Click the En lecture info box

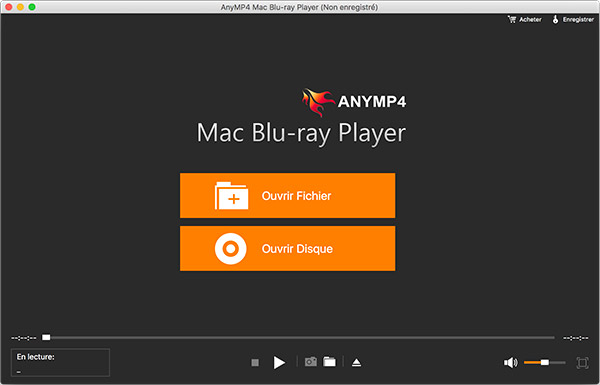[60, 362]
